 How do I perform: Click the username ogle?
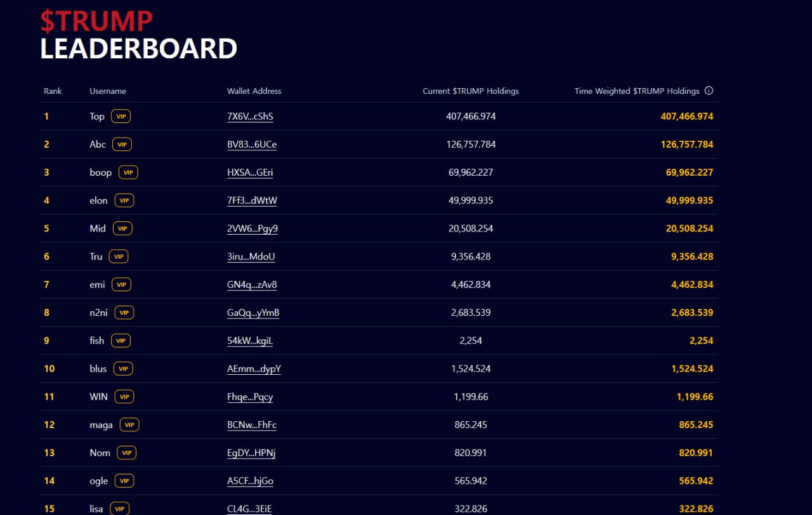coord(99,481)
